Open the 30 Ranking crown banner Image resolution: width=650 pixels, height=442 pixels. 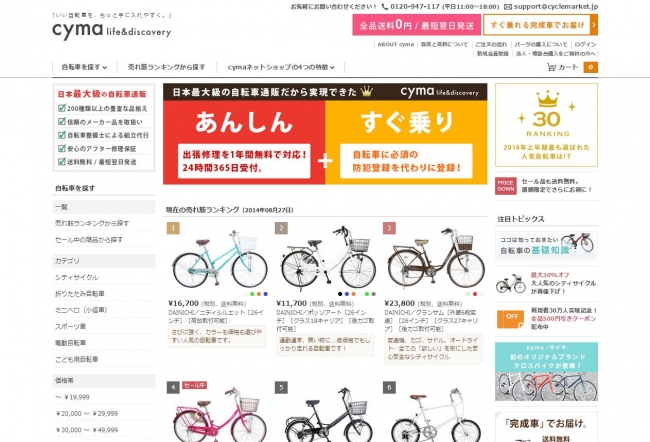coord(546,125)
